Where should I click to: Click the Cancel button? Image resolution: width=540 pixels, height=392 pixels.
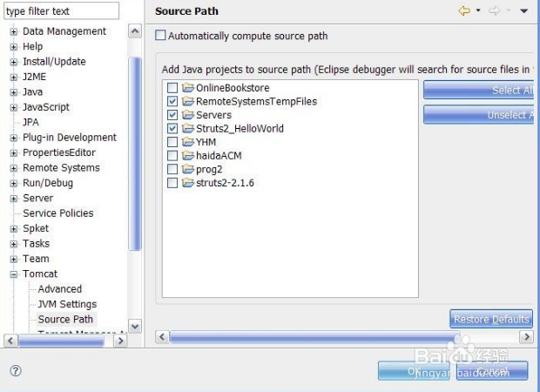[x=492, y=370]
